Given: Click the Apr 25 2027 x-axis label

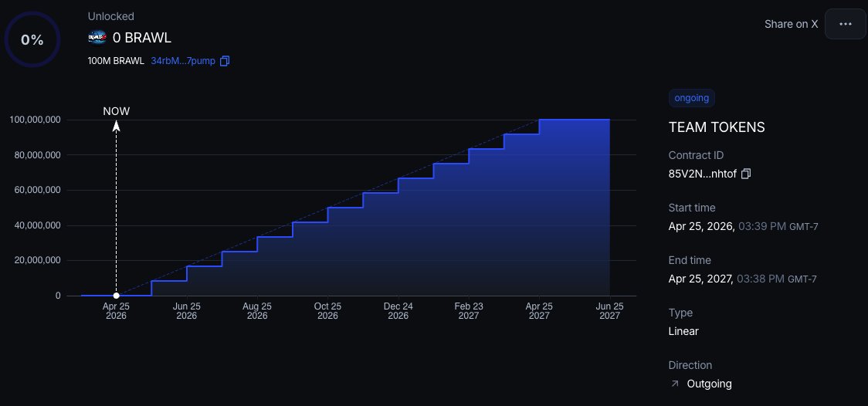Looking at the screenshot, I should pyautogui.click(x=539, y=311).
